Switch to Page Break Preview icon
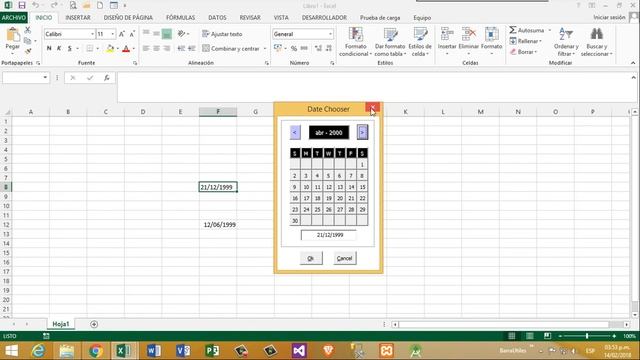The height and width of the screenshot is (360, 640). tap(547, 336)
